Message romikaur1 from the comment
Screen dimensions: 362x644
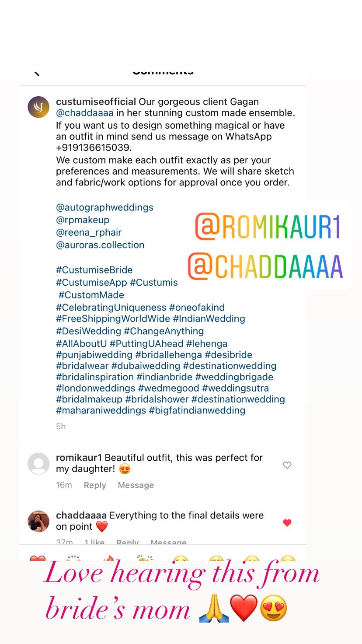[x=136, y=485]
